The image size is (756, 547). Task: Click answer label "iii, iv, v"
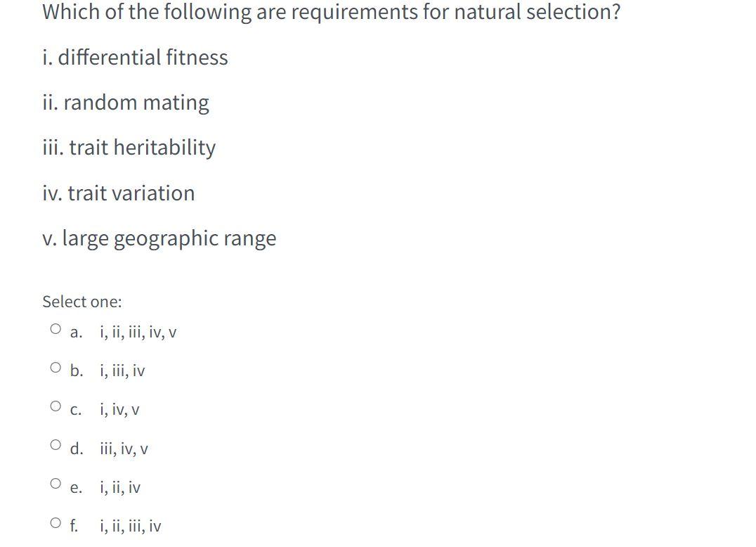tap(124, 449)
